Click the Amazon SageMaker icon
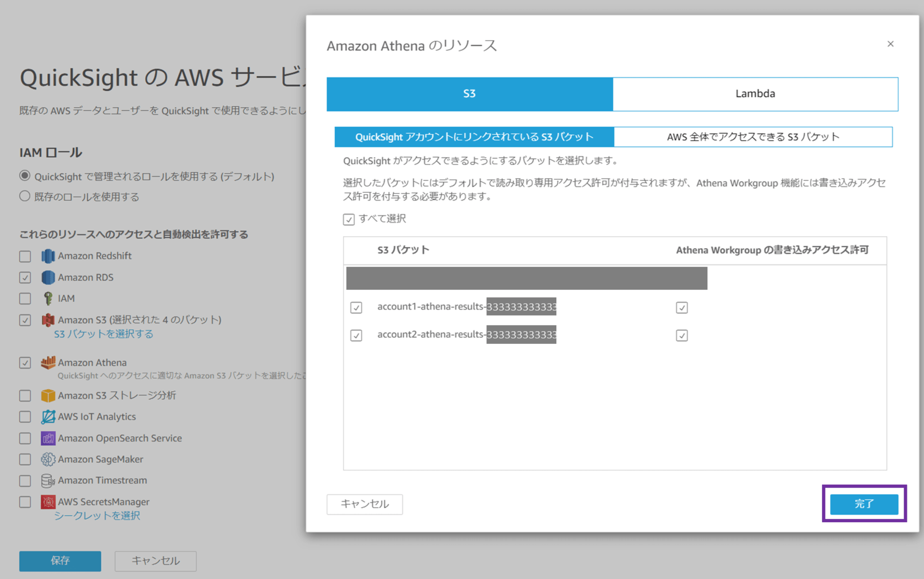The height and width of the screenshot is (579, 924). tap(48, 459)
